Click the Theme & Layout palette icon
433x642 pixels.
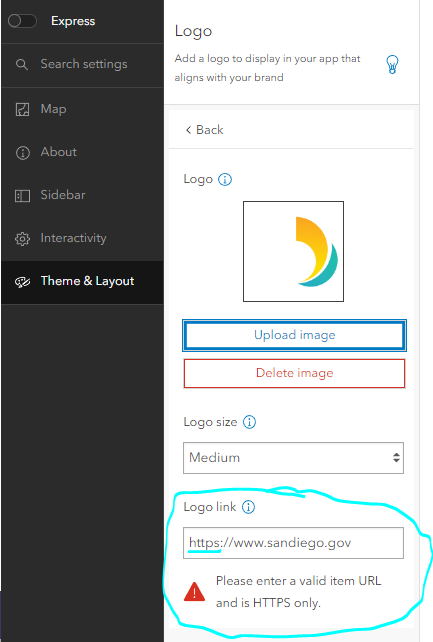pos(23,282)
